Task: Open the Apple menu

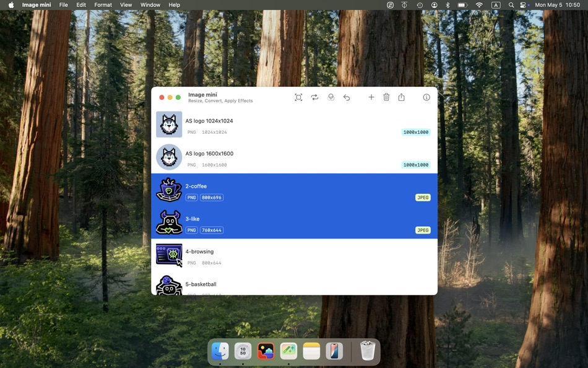Action: pyautogui.click(x=11, y=5)
